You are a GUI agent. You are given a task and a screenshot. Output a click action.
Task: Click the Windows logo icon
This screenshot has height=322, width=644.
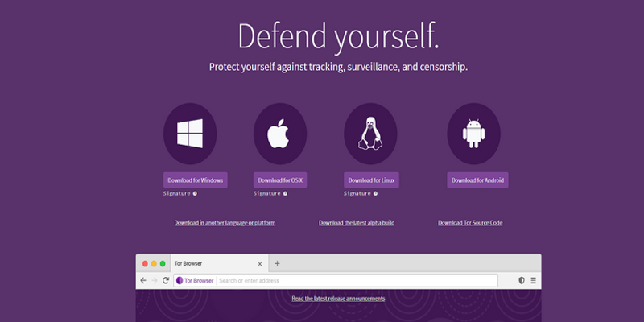coord(190,134)
